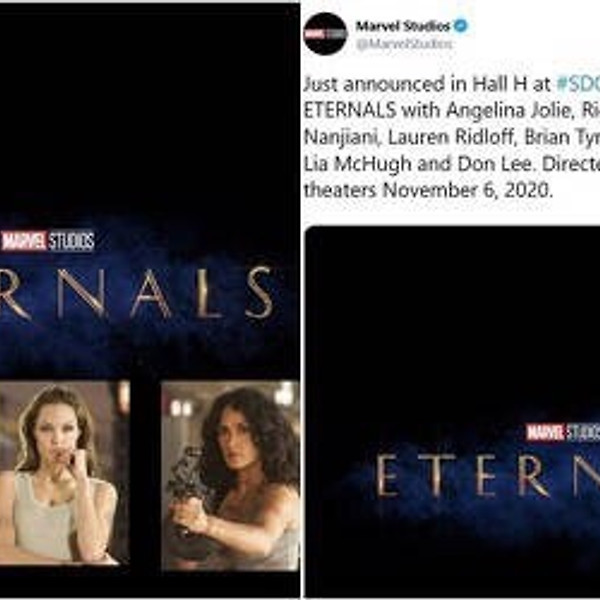Screen dimensions: 600x600
Task: Click the Marvel Studios profile avatar
Action: (x=325, y=34)
